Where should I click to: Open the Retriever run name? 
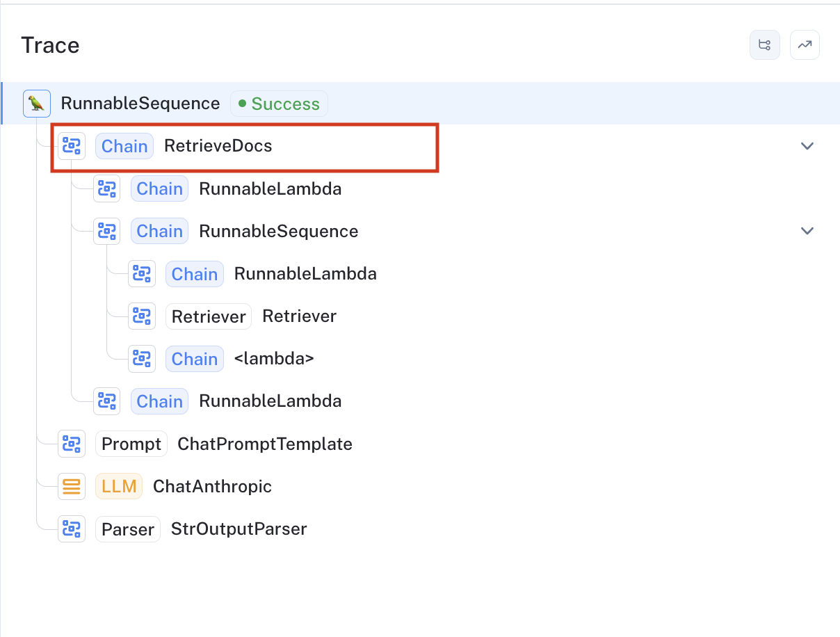(x=299, y=316)
